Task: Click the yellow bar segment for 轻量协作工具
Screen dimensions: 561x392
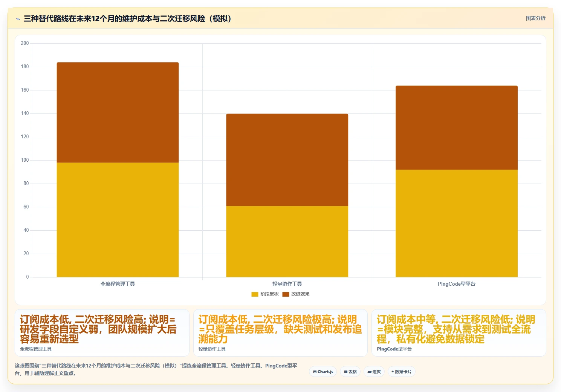Action: tap(287, 241)
